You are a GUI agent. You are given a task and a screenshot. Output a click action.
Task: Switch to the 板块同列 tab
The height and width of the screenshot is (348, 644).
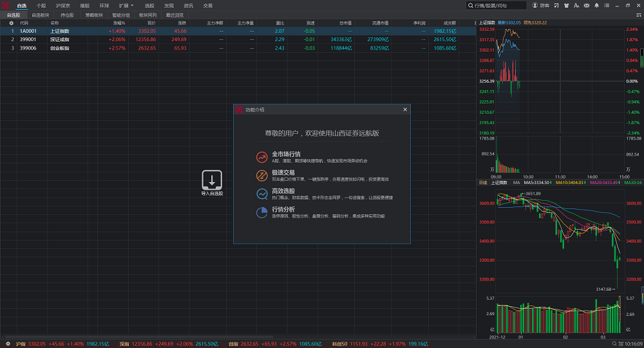tap(148, 15)
